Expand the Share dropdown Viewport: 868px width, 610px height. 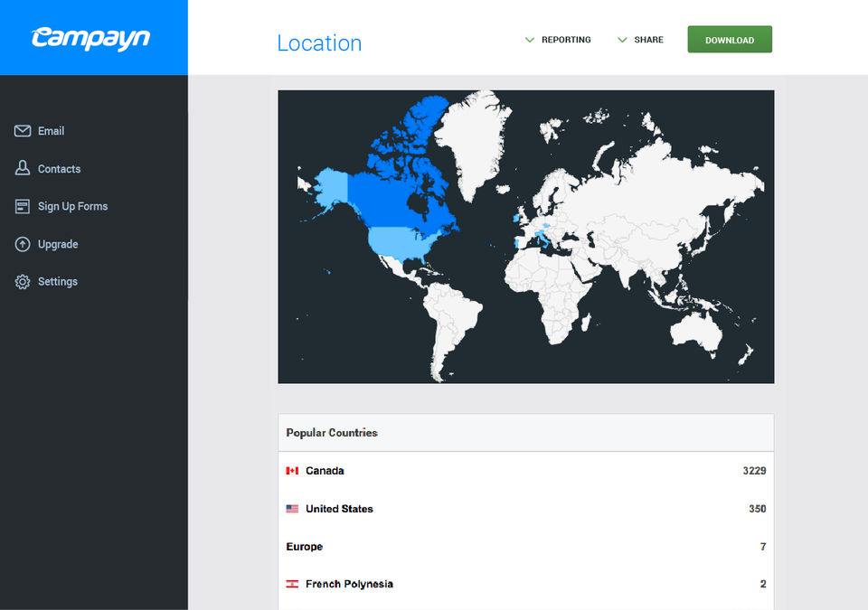pyautogui.click(x=640, y=40)
